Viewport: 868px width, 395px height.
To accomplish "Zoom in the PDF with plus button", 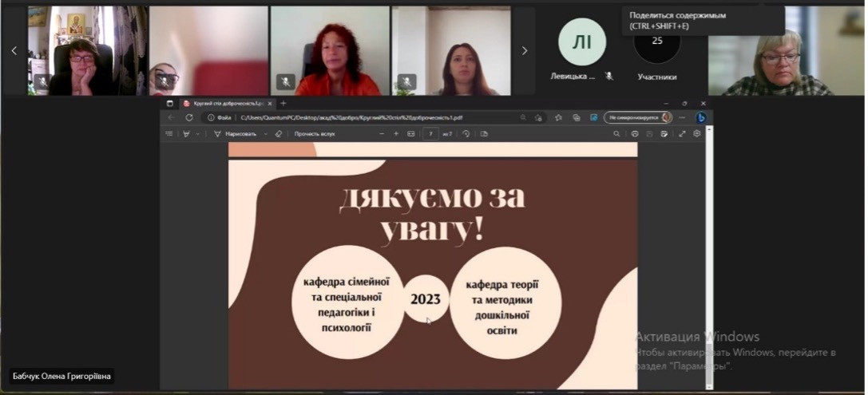I will (x=396, y=133).
